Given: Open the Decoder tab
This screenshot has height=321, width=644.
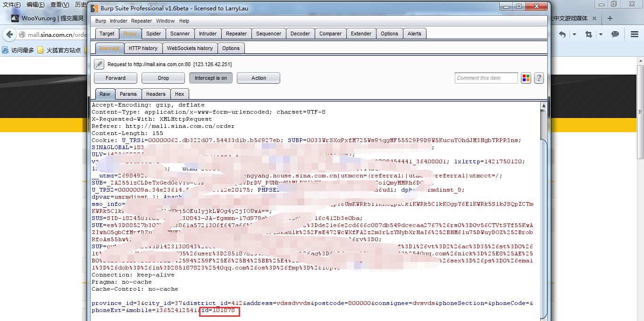Looking at the screenshot, I should pyautogui.click(x=300, y=34).
